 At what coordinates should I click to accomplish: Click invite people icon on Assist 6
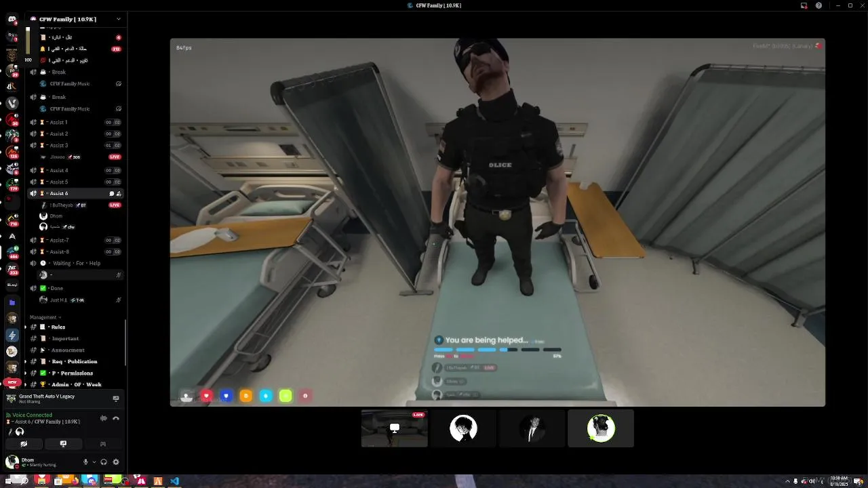(119, 193)
